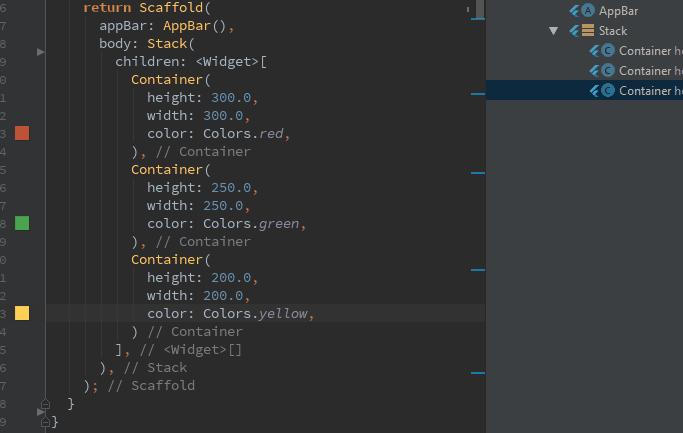Image resolution: width=683 pixels, height=433 pixels.
Task: Collapse the Stack node in the outline tree
Action: click(554, 31)
